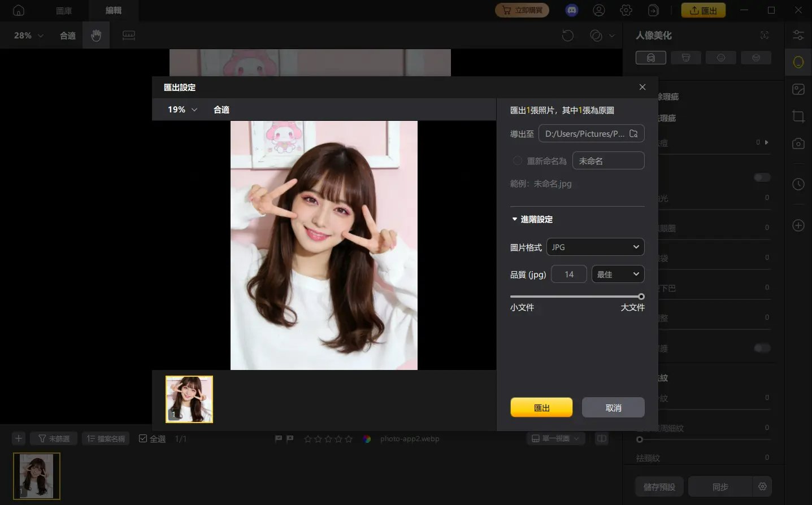Screen dimensions: 812x505
Task: Open the Adjustments sliders panel icon
Action: click(798, 35)
